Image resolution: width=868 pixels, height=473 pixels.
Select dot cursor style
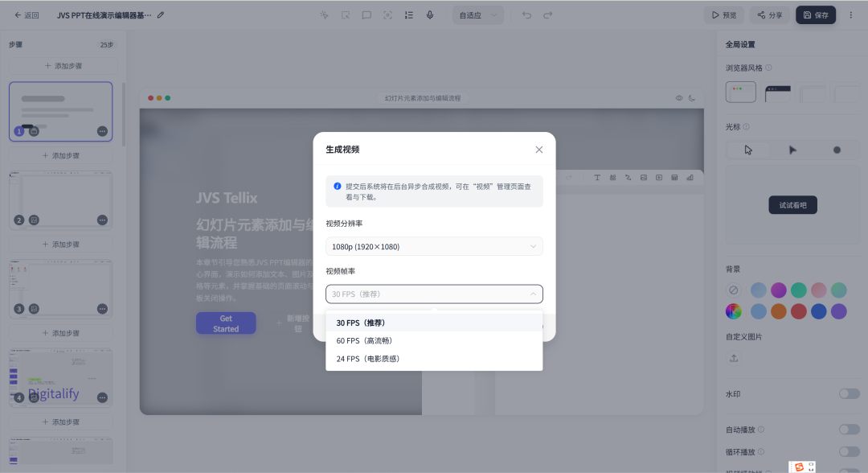pyautogui.click(x=837, y=150)
